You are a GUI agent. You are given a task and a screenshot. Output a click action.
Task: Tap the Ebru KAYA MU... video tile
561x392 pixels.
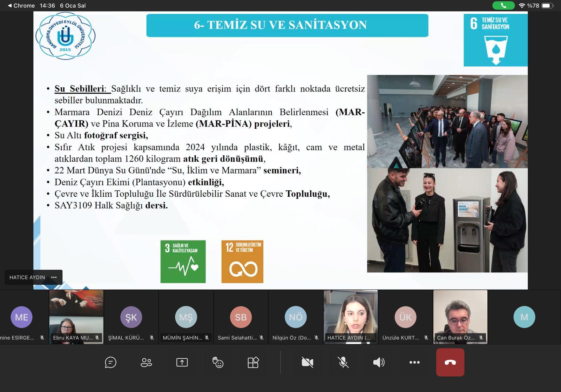coord(76,316)
